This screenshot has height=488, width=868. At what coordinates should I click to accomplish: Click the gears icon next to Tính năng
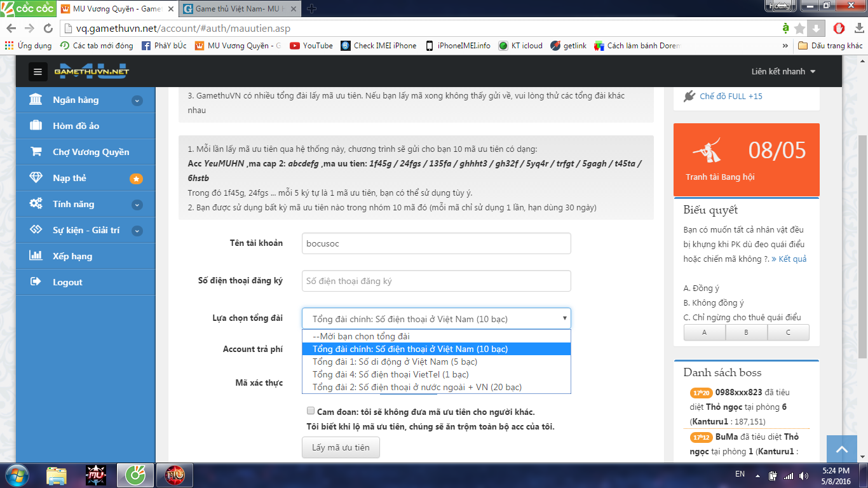36,204
